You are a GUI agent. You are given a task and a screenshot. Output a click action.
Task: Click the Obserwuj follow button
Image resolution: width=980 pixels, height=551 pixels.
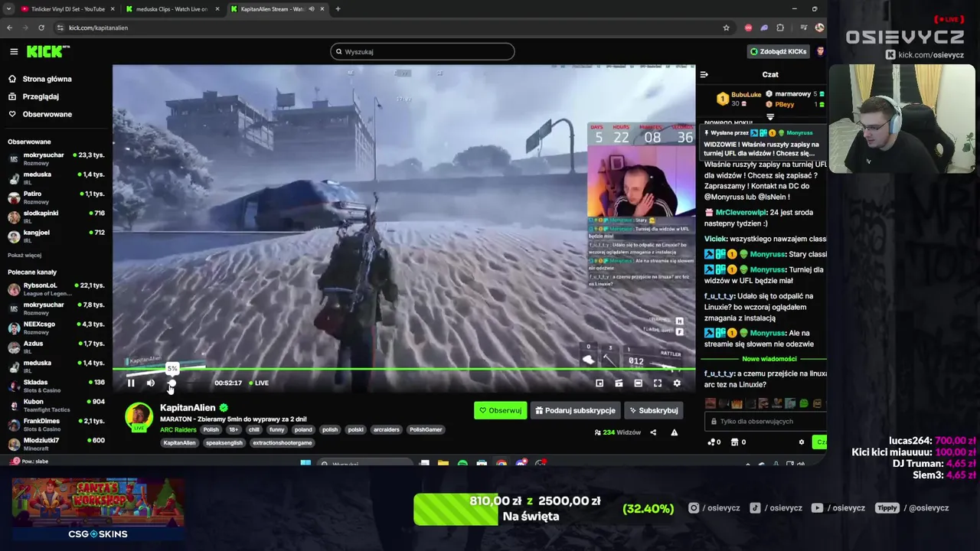[x=501, y=410]
